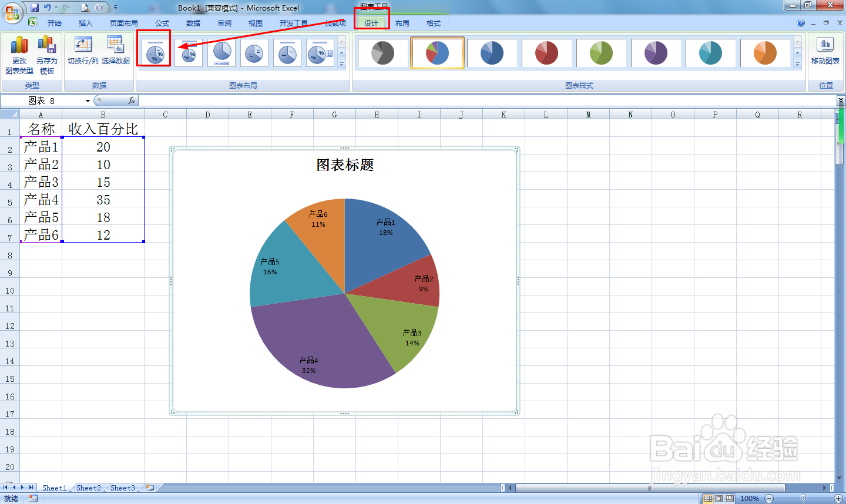Image resolution: width=846 pixels, height=504 pixels.
Task: Apply chart layout 1 thumbnail
Action: pos(155,53)
